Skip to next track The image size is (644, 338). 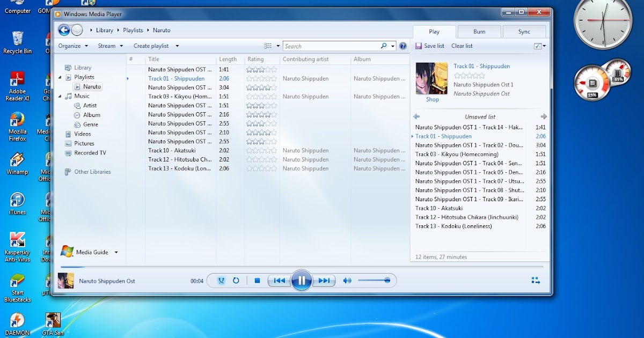coord(324,281)
